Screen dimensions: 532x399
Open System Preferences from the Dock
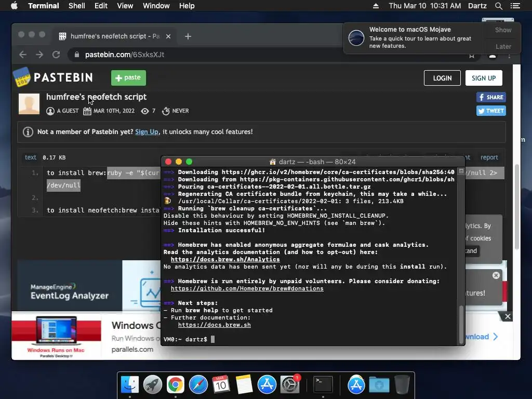(x=290, y=385)
